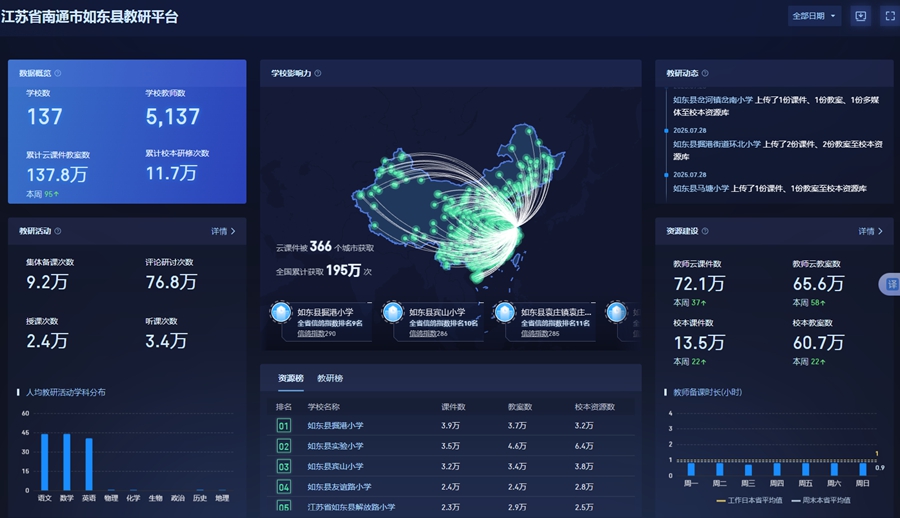Click the 如东县宾山小学 school avatar icon
This screenshot has width=900, height=518.
394,314
